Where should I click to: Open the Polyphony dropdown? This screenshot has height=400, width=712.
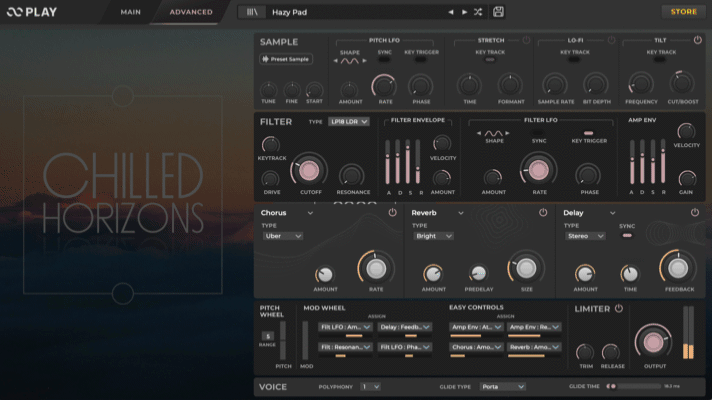tap(370, 387)
